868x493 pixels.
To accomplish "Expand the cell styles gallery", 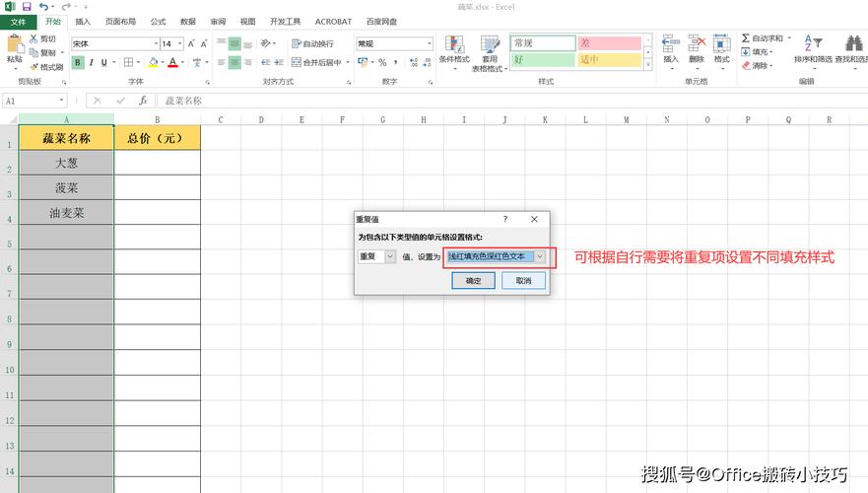I will click(648, 64).
